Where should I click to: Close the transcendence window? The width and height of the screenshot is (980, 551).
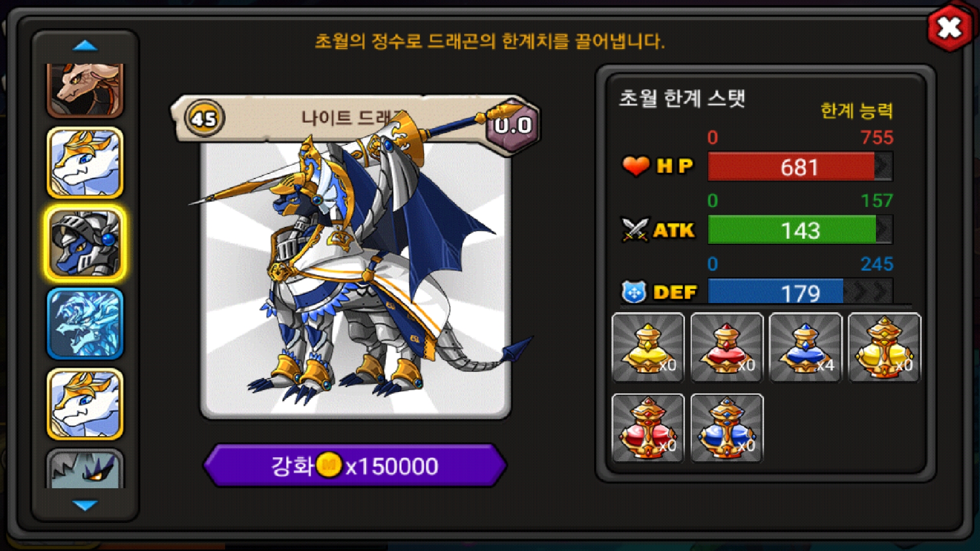[x=949, y=28]
